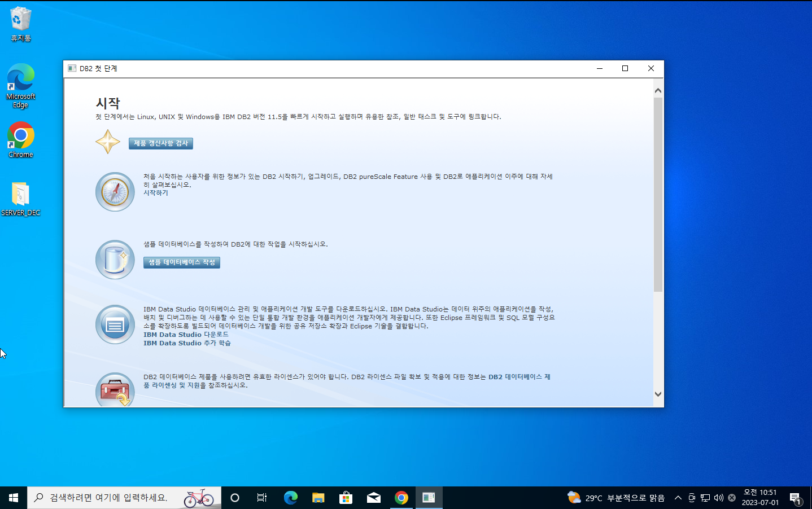Open IBM Data Studio 추가 학습 link
The height and width of the screenshot is (509, 812).
click(187, 343)
